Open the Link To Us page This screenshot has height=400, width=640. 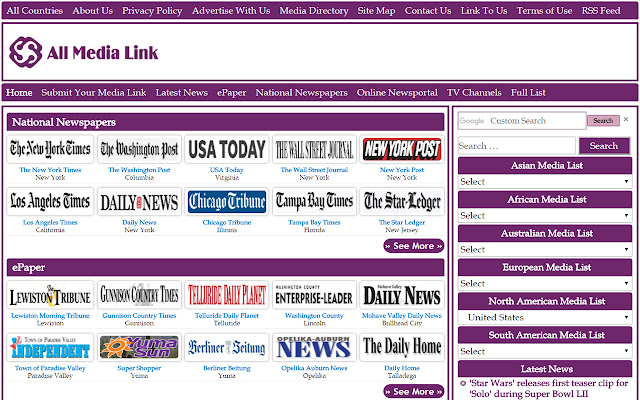(x=484, y=11)
